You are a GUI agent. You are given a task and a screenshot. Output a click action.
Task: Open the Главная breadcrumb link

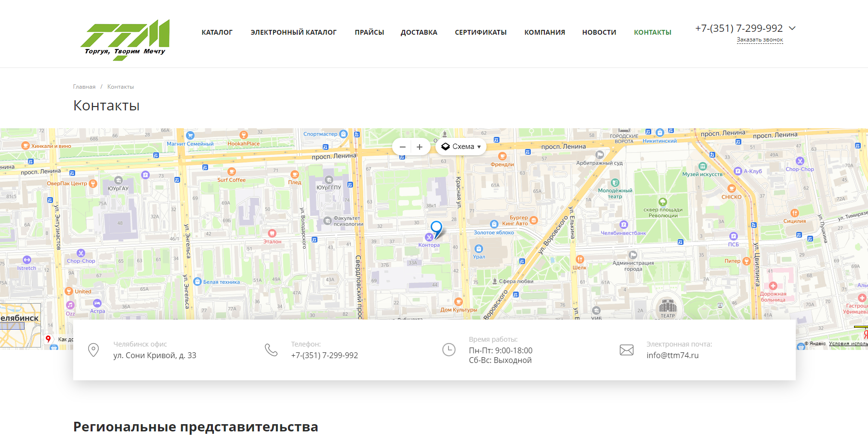click(84, 86)
